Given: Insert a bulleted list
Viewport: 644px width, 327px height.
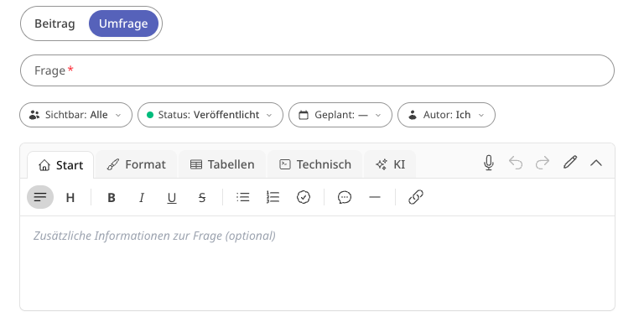Looking at the screenshot, I should click(242, 197).
